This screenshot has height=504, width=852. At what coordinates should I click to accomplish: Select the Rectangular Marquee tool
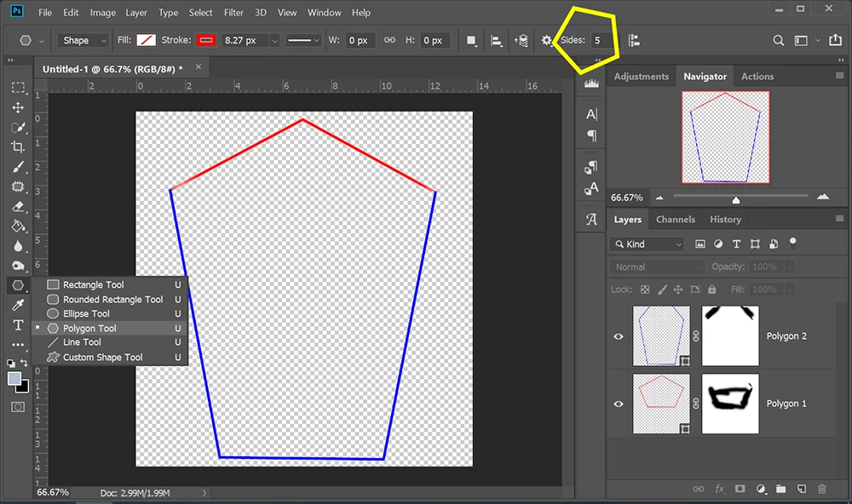[18, 88]
